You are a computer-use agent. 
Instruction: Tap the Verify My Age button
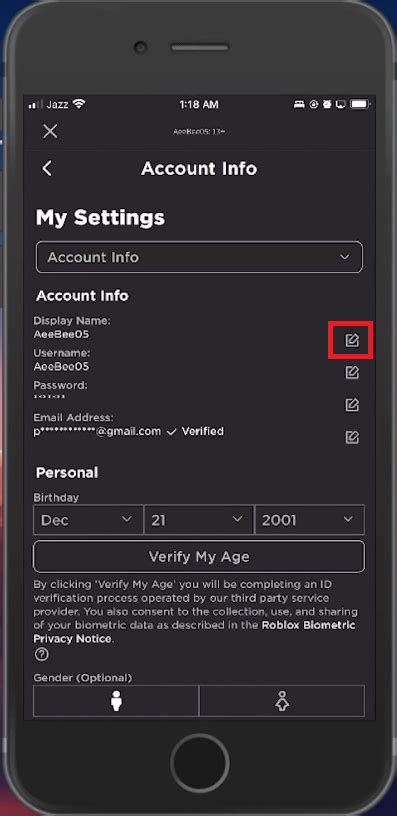(199, 556)
